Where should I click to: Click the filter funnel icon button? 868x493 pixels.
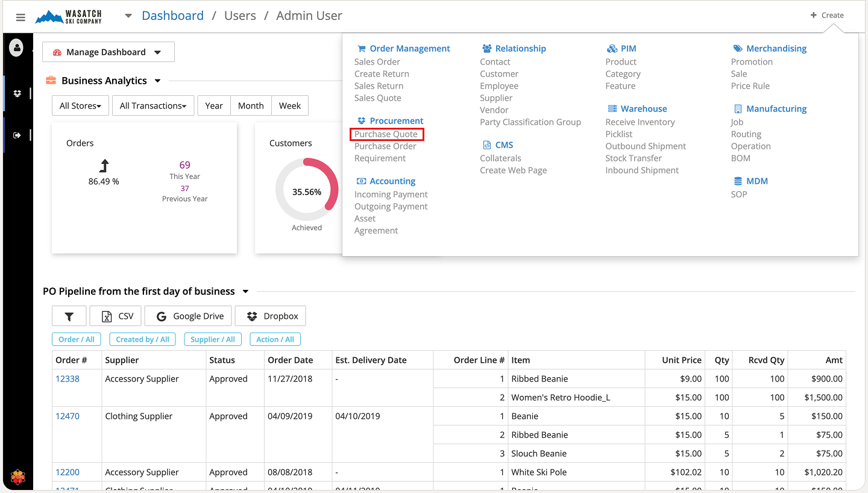click(x=69, y=316)
